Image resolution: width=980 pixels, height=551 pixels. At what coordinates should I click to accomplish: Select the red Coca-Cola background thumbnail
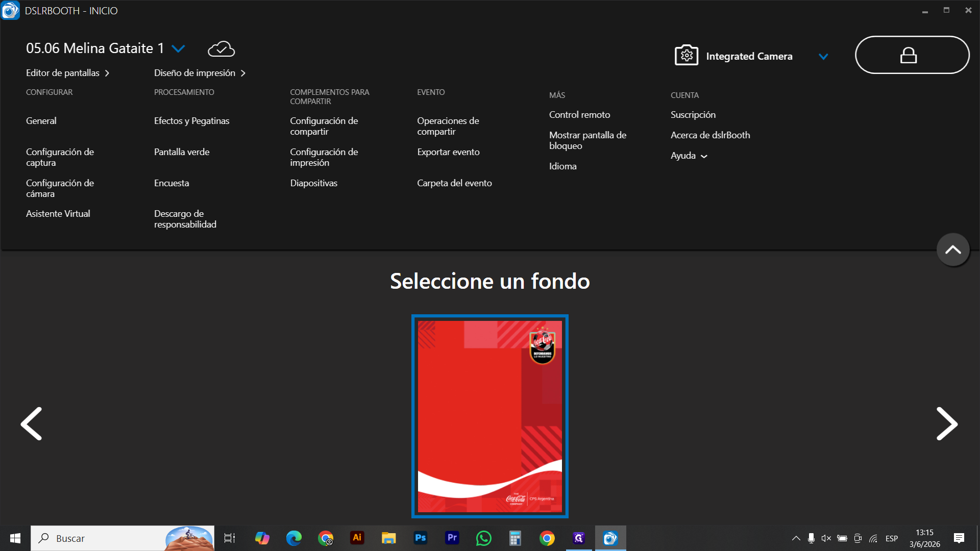coord(490,416)
